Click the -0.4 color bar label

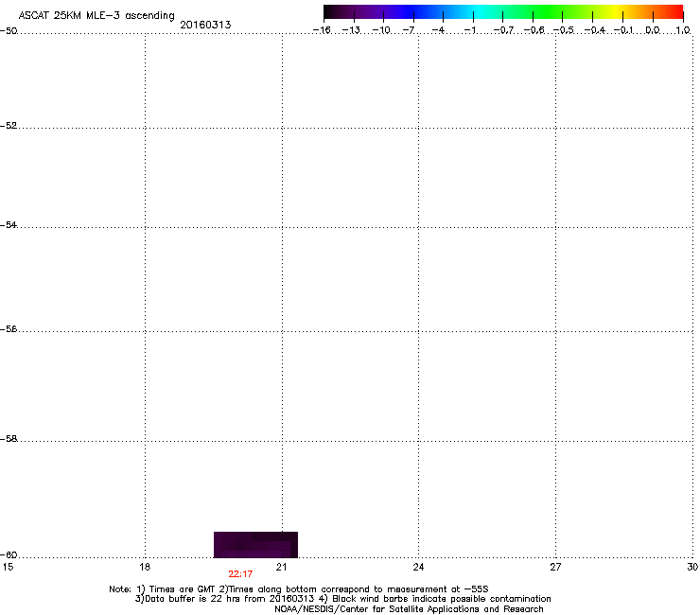(x=595, y=30)
